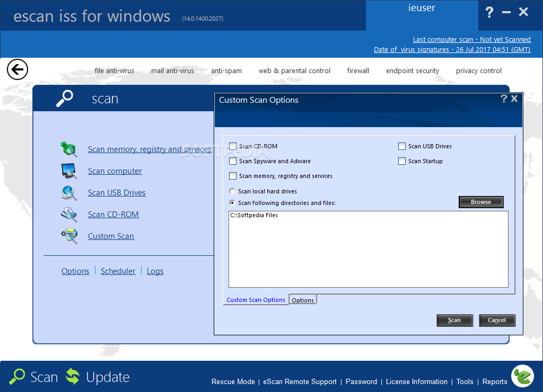Open the scan Options link
The image size is (543, 392).
75,271
